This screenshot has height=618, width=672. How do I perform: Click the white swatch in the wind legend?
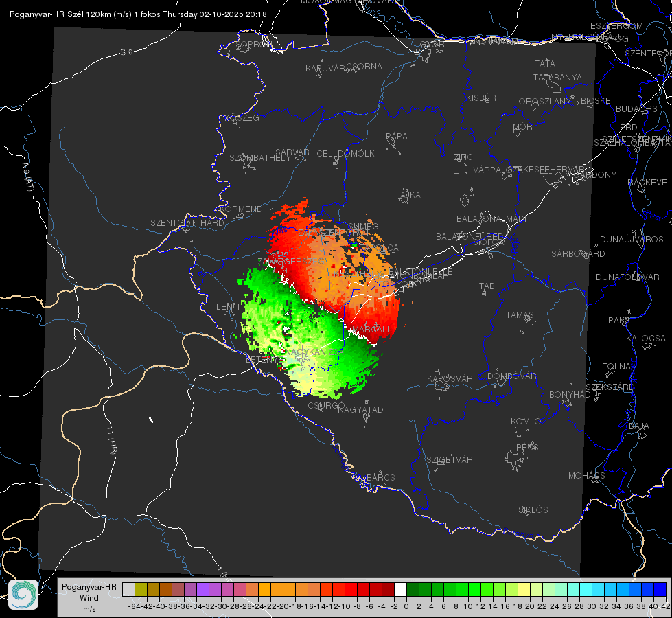click(400, 590)
